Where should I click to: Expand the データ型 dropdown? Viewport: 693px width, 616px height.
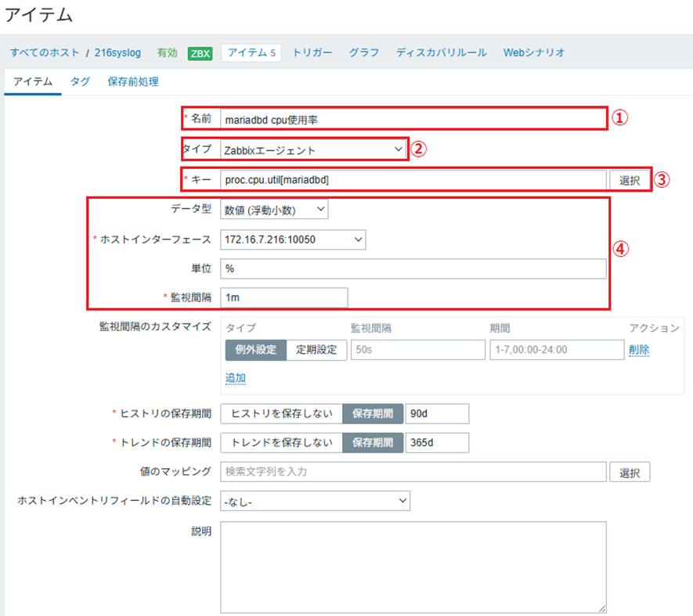pyautogui.click(x=274, y=209)
